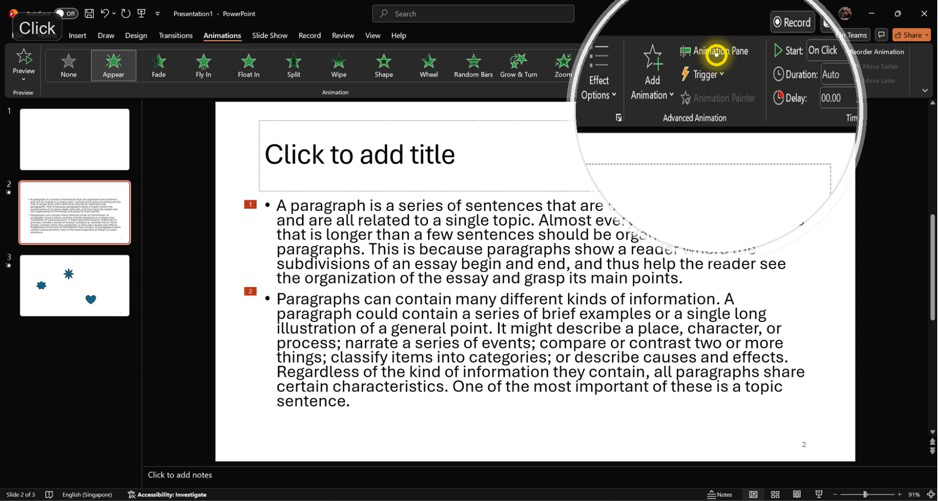Apply the None animation effect
939x501 pixels.
[68, 65]
